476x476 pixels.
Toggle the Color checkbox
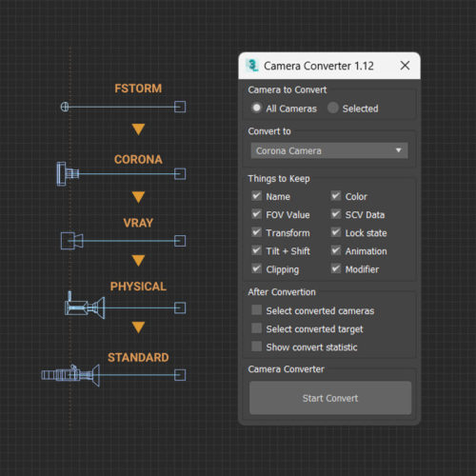(x=336, y=196)
